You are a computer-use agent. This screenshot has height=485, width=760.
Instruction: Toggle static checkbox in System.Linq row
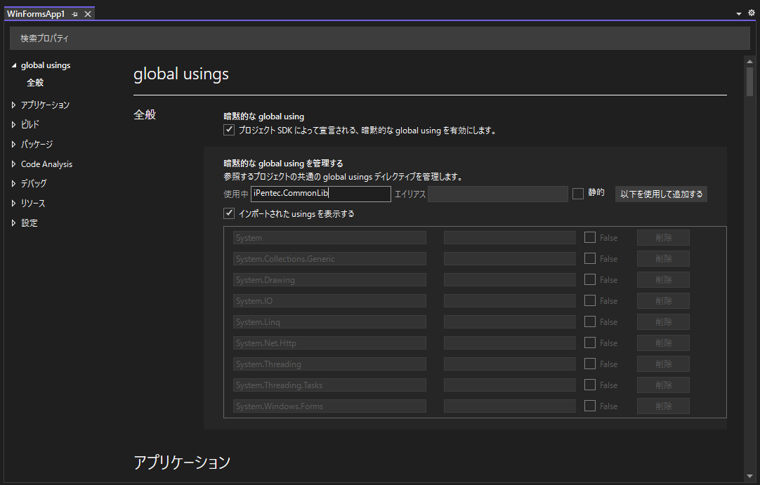[x=590, y=322]
